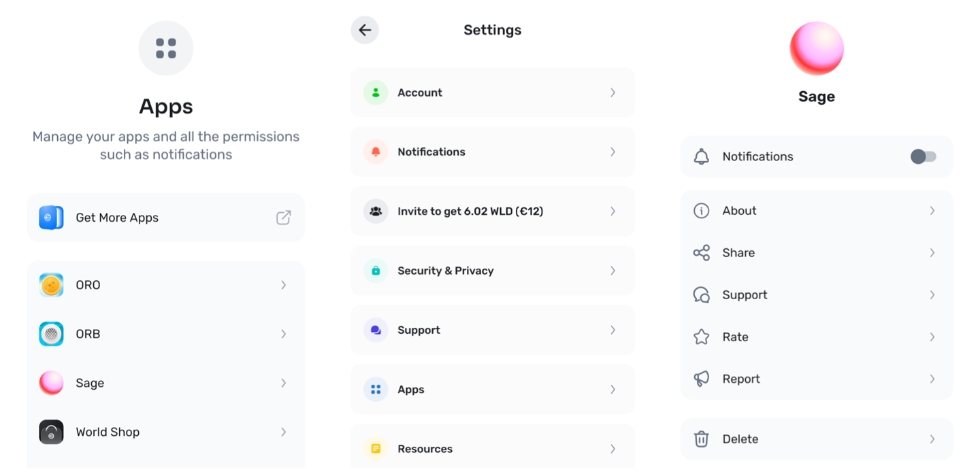The height and width of the screenshot is (476, 980).
Task: Click the Sage pink sphere in apps list
Action: [51, 383]
